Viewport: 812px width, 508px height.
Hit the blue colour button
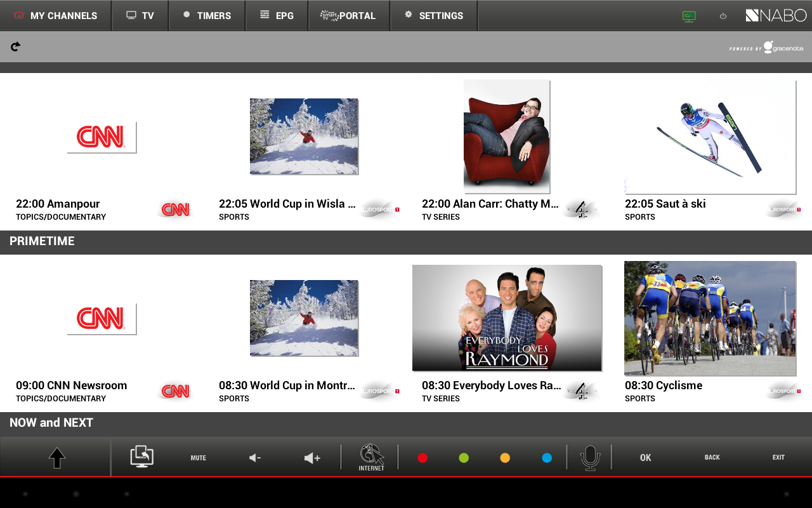[547, 458]
